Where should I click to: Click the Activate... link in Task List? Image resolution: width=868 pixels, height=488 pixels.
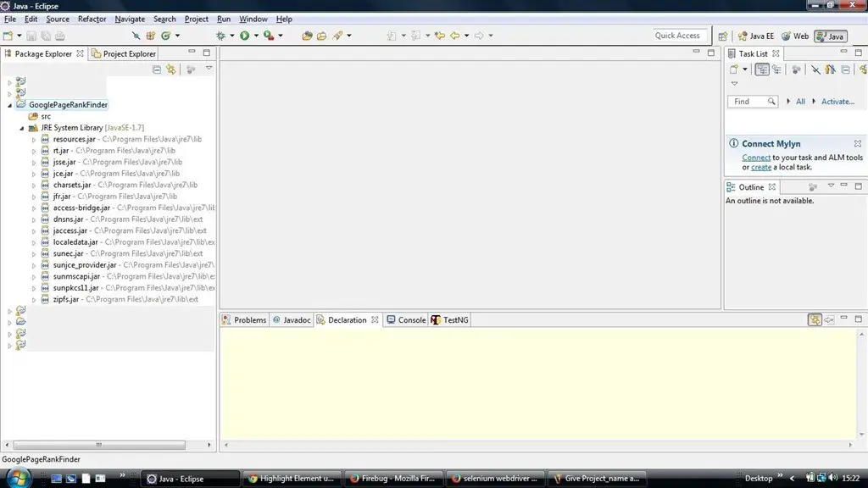[x=837, y=102]
